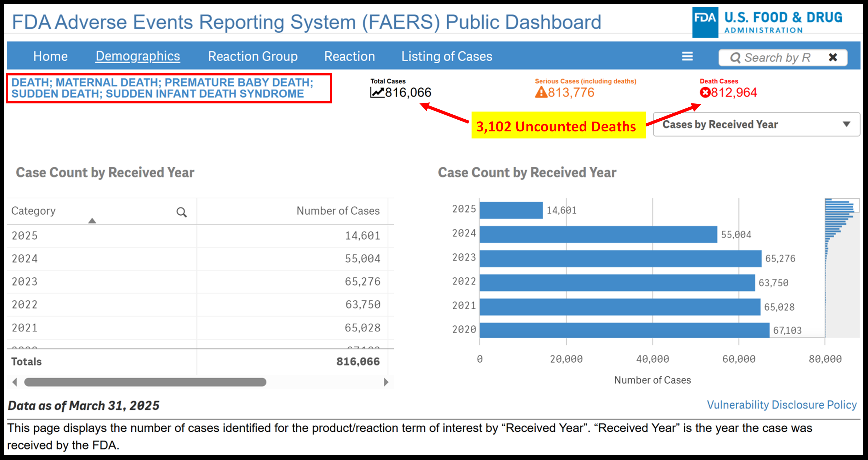This screenshot has width=868, height=460.
Task: Switch to the Reaction tab
Action: (x=349, y=56)
